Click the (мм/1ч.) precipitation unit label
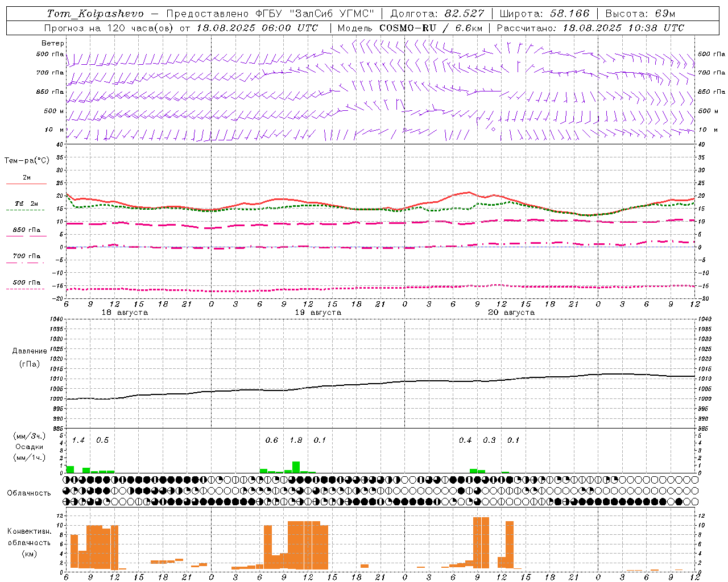Image resolution: width=728 pixels, height=582 pixels. coord(30,458)
